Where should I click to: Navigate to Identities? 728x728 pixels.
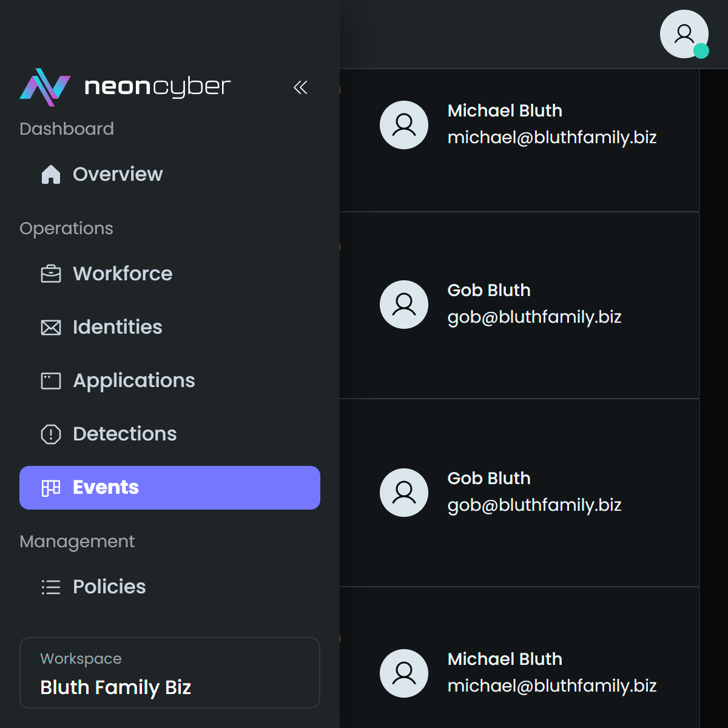(118, 327)
